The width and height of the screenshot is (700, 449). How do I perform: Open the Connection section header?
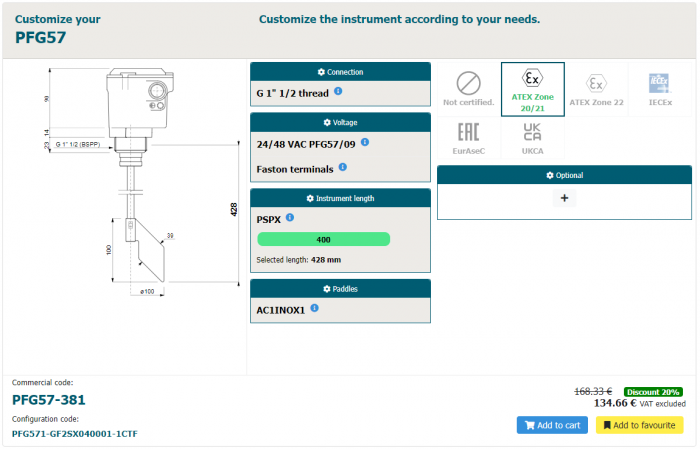(x=340, y=72)
